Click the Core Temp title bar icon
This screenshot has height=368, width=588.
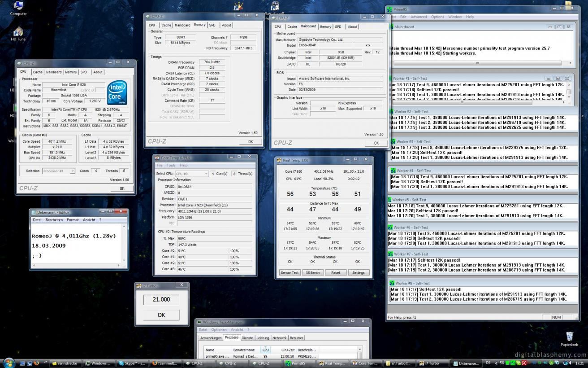157,158
